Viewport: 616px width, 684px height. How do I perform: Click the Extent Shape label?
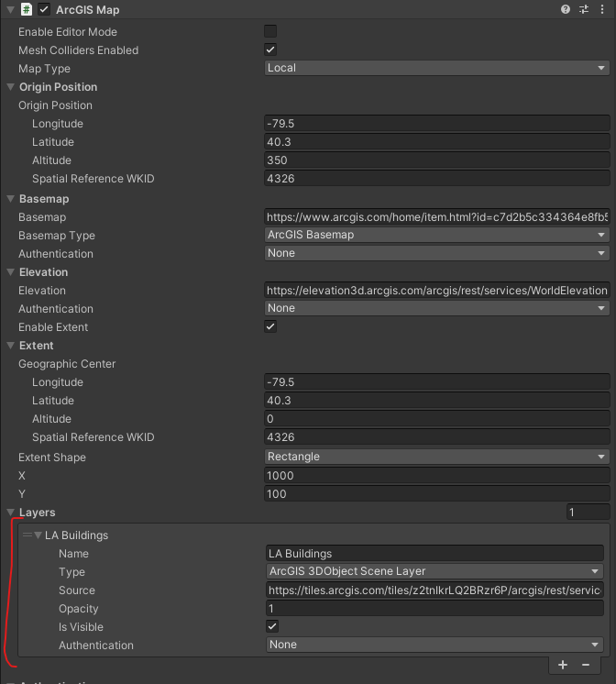pos(52,458)
